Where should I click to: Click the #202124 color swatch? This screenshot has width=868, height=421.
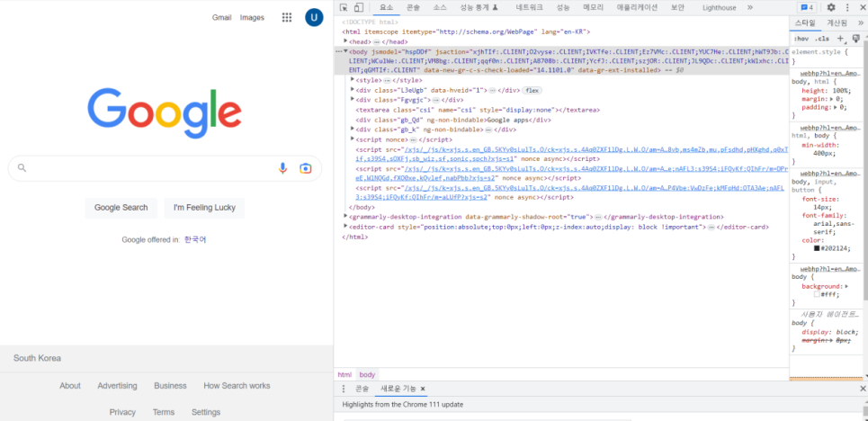(x=817, y=248)
